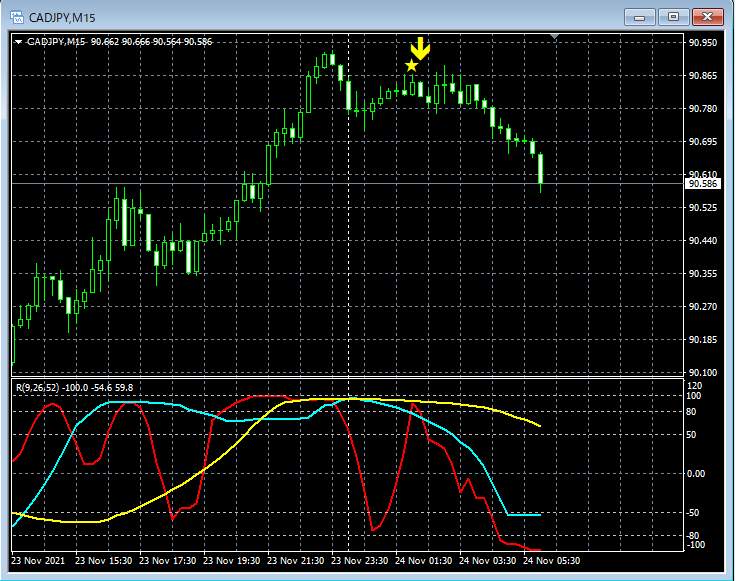Minimize the CADJPY,M15 chart window
736x581 pixels.
tap(639, 17)
